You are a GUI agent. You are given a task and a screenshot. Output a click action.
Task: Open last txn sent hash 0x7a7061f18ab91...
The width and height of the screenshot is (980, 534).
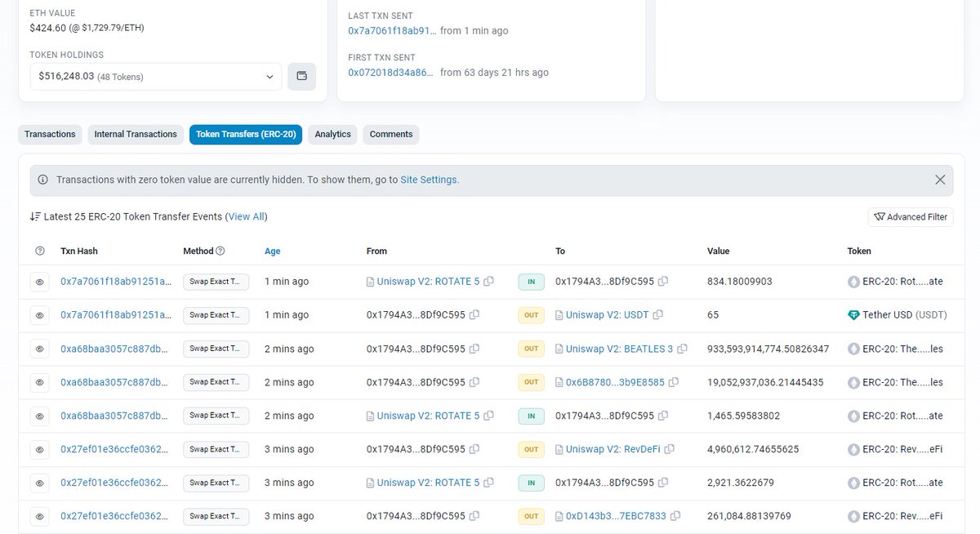point(391,30)
